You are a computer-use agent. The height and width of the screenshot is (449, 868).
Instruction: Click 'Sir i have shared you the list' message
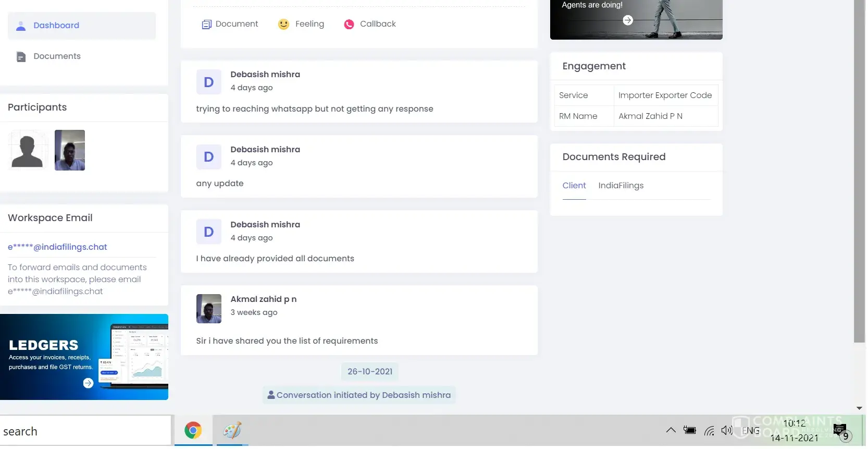287,341
